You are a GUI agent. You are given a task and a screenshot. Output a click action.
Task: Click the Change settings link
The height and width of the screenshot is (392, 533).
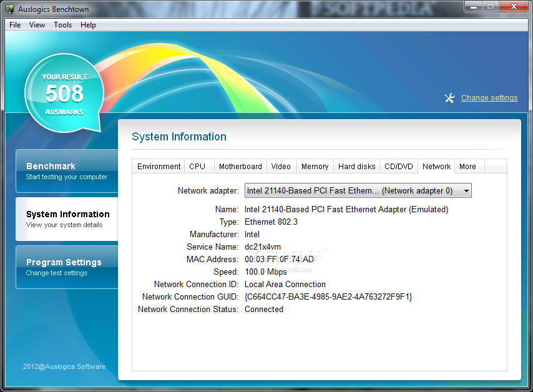click(x=489, y=98)
